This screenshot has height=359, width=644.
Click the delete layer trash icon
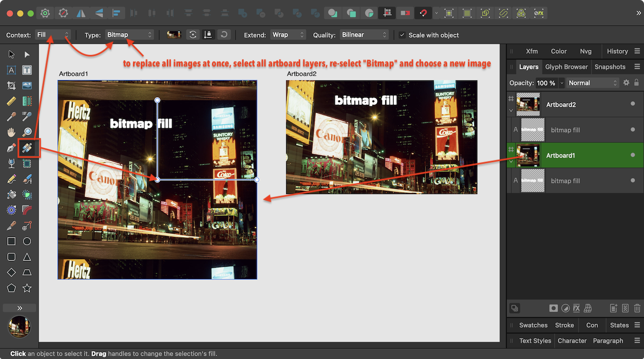(x=637, y=308)
